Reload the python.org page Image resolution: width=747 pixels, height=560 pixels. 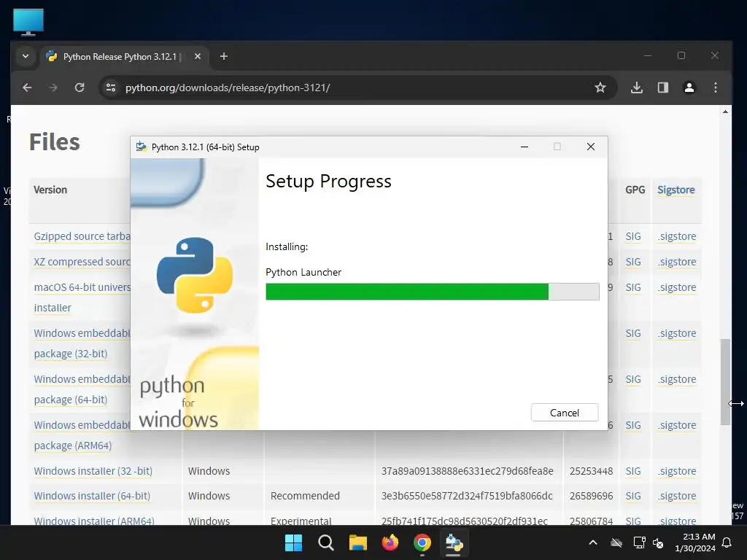(x=80, y=87)
